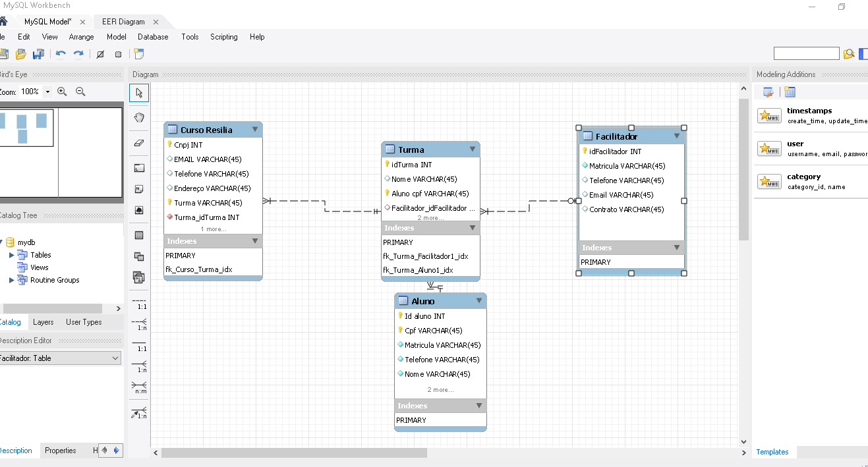The height and width of the screenshot is (467, 868).
Task: Collapse the Turma table columns
Action: (473, 149)
